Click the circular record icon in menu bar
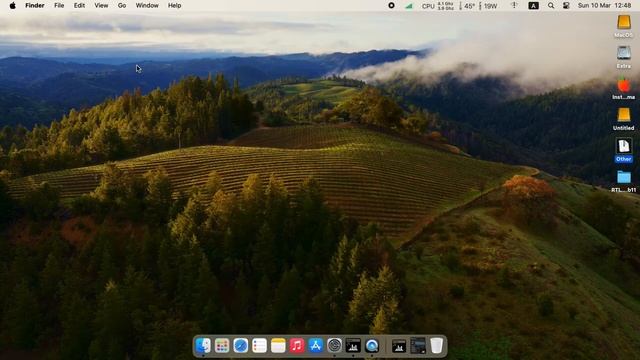The height and width of the screenshot is (360, 640). 391,6
